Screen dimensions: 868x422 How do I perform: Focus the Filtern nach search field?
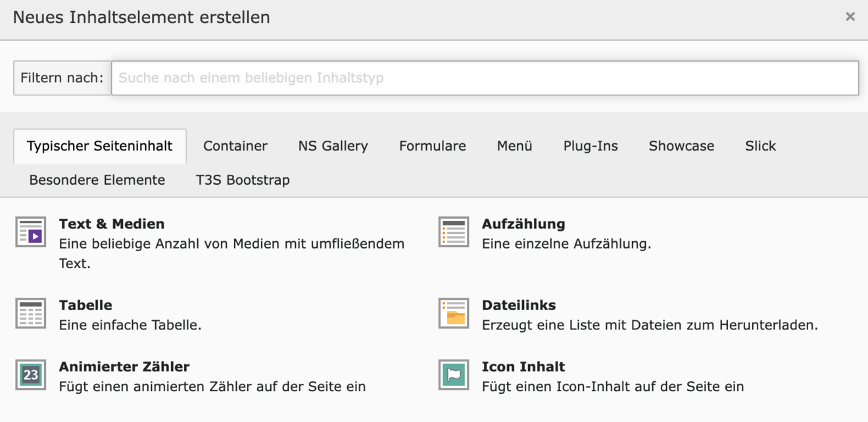tap(485, 78)
